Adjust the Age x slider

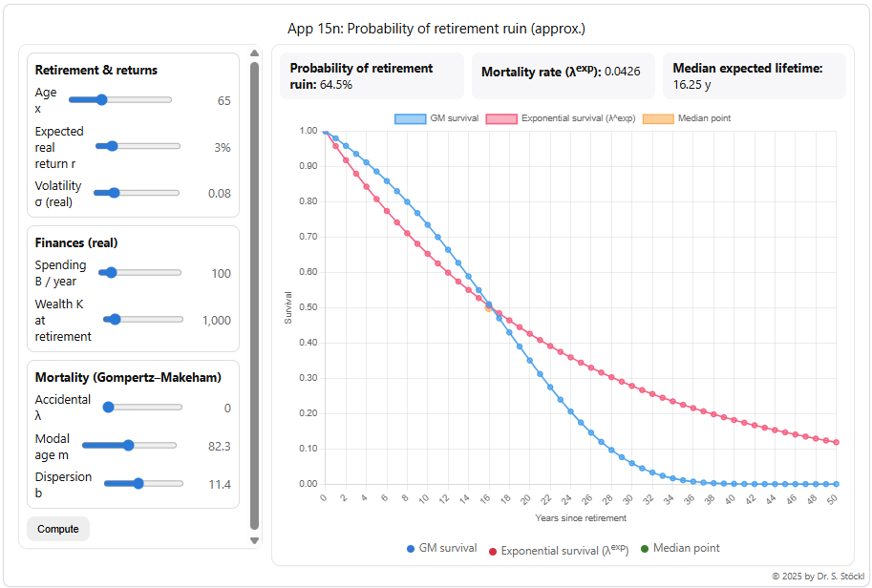[100, 99]
